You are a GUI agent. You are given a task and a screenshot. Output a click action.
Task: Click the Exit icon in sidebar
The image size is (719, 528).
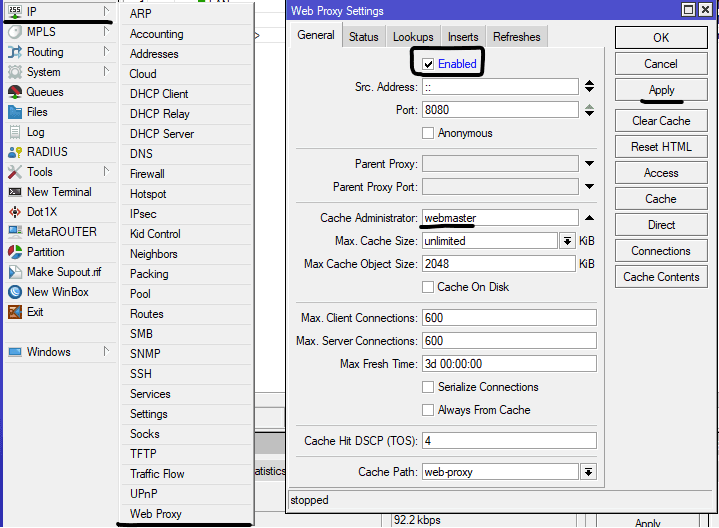pos(15,312)
